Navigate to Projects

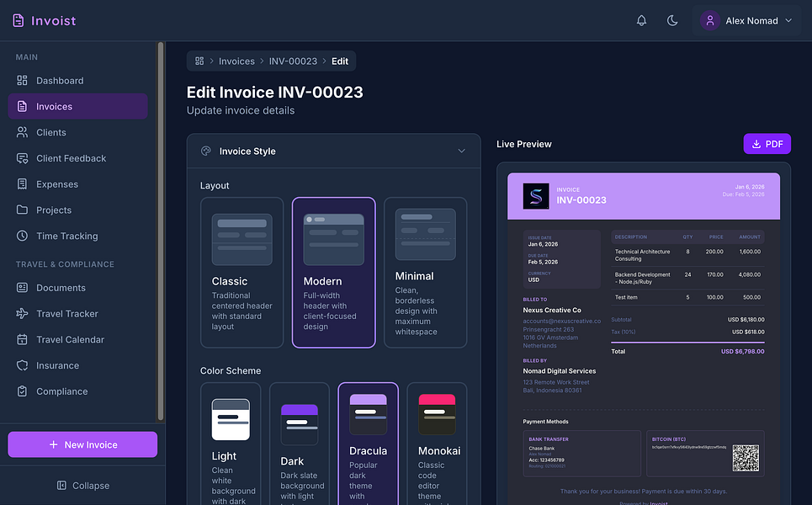tap(77, 210)
